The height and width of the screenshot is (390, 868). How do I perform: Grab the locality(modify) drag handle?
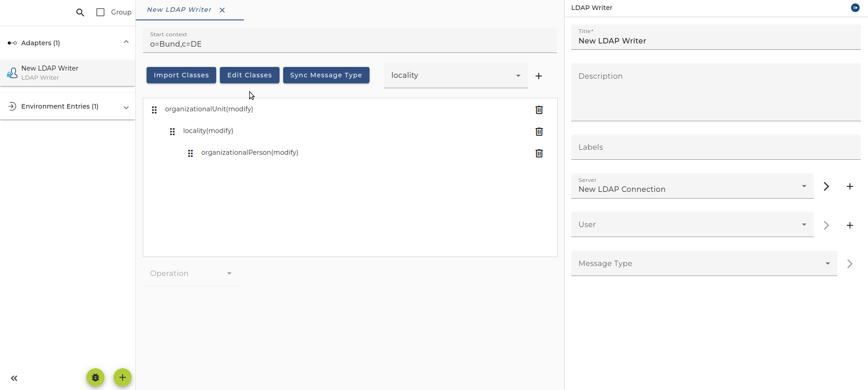click(172, 132)
